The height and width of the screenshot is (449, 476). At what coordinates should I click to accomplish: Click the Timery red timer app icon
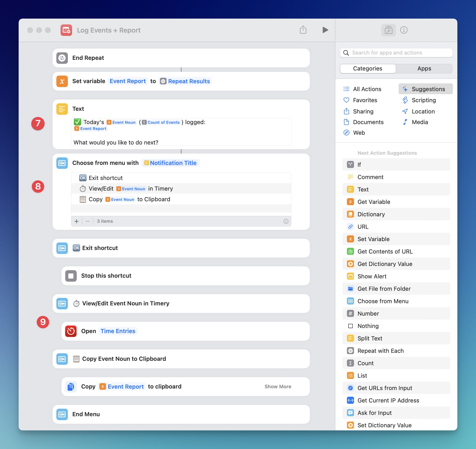[71, 331]
